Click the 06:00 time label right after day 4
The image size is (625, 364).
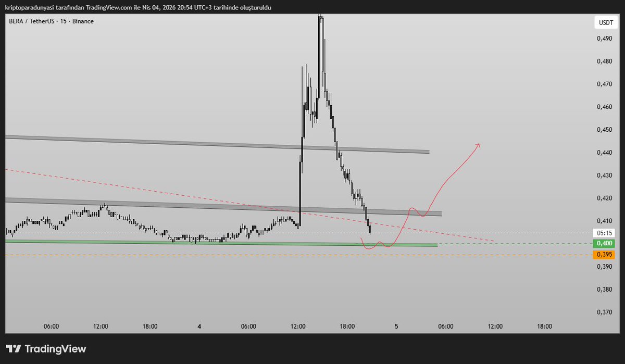(x=248, y=327)
